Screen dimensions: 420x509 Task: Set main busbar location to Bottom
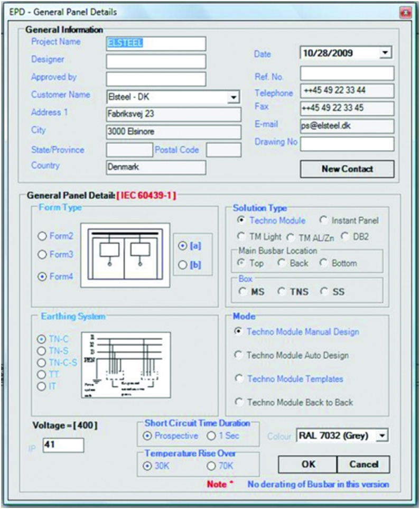tap(323, 263)
